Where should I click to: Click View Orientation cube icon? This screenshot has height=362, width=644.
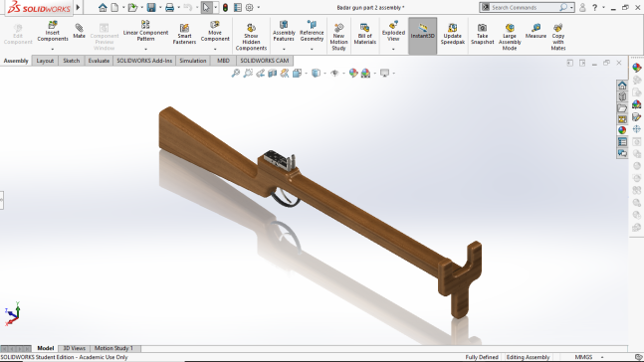[x=297, y=73]
